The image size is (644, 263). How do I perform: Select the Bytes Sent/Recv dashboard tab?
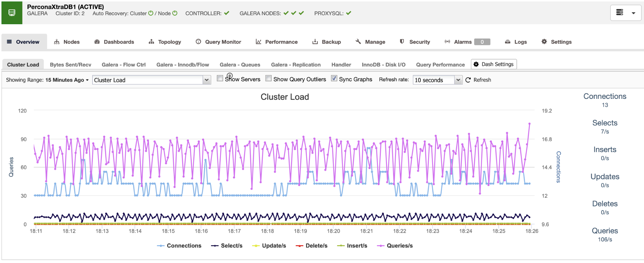(71, 65)
